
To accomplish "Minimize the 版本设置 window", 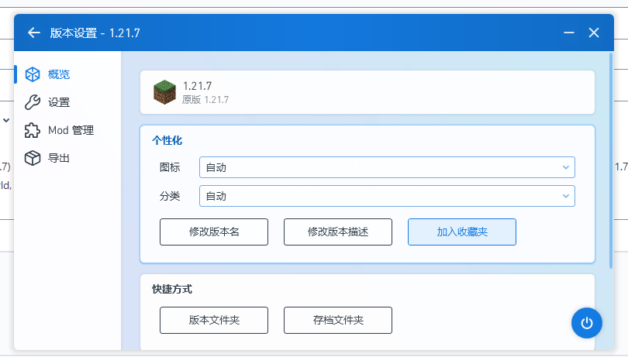I will (568, 33).
